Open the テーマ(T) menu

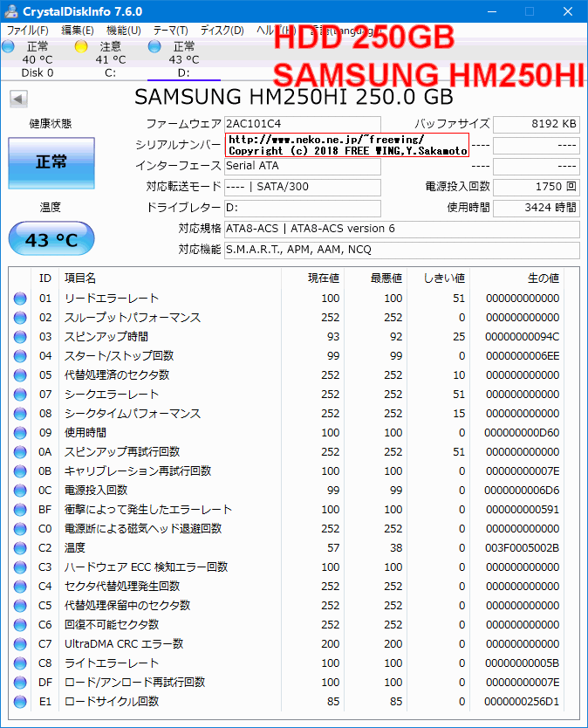[x=170, y=31]
